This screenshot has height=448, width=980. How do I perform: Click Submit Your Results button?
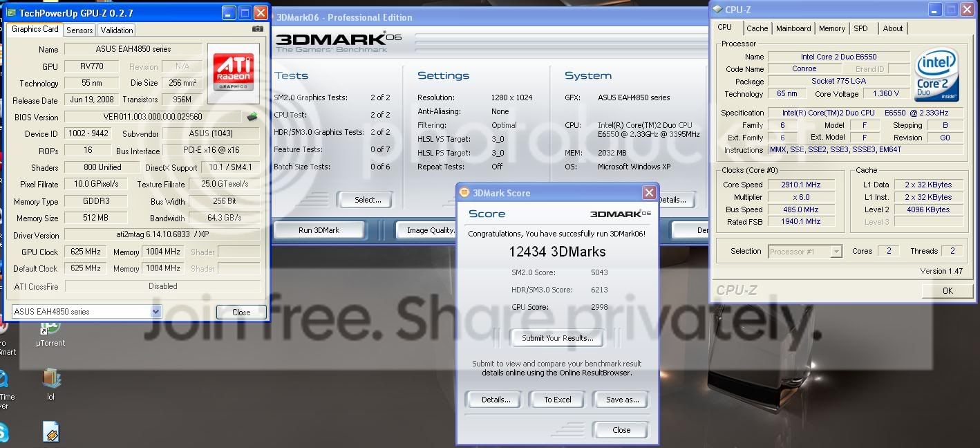click(x=557, y=338)
